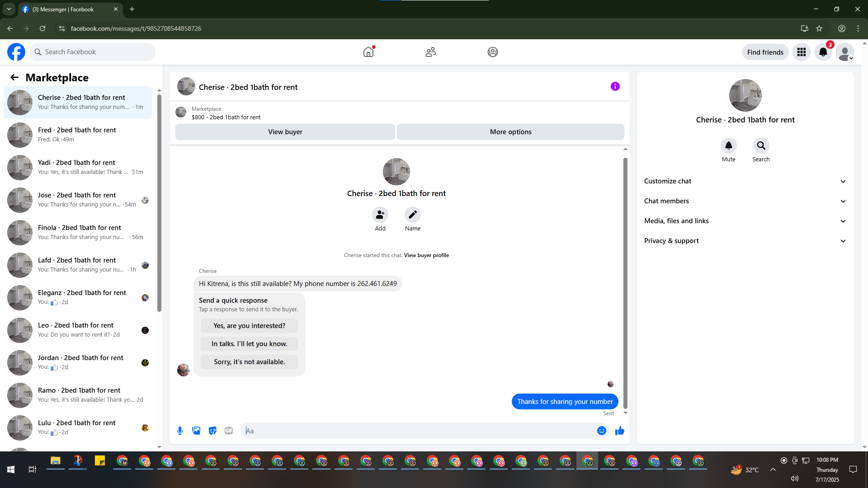Image resolution: width=868 pixels, height=488 pixels.
Task: Open the emoji picker icon
Action: [x=601, y=431]
